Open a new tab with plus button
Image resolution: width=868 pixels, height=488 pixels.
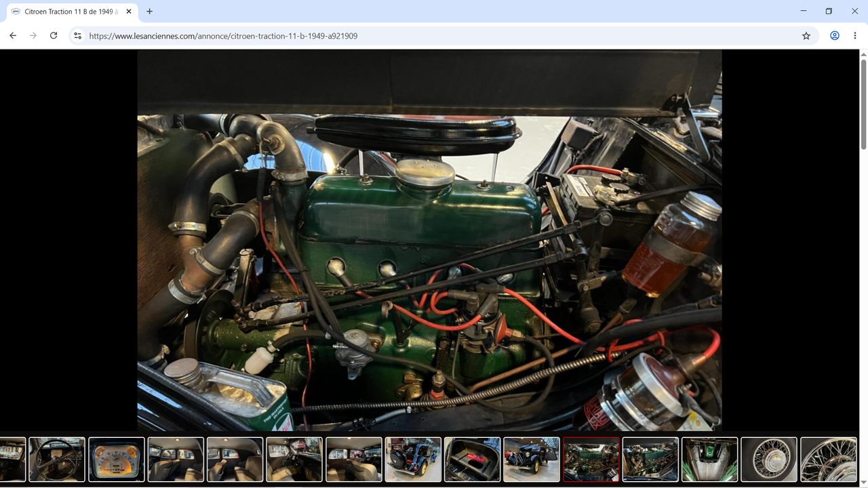pos(149,12)
